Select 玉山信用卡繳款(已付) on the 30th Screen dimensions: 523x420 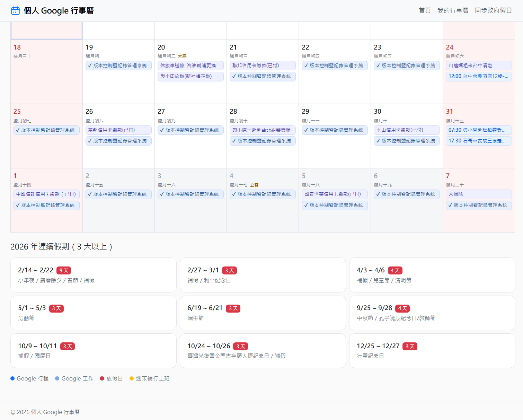(407, 130)
